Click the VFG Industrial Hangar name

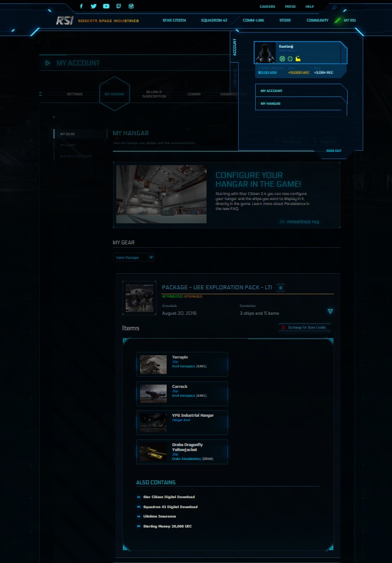click(x=193, y=416)
